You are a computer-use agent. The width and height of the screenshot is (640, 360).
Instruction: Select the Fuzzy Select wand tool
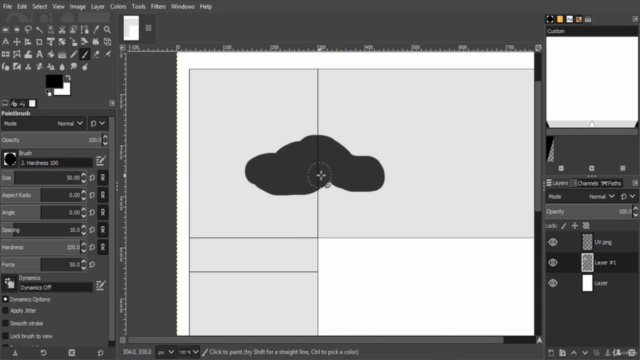40,29
